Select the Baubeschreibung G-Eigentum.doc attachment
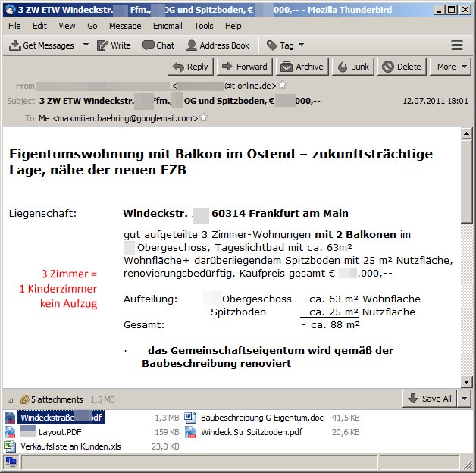The height and width of the screenshot is (473, 476). [261, 418]
